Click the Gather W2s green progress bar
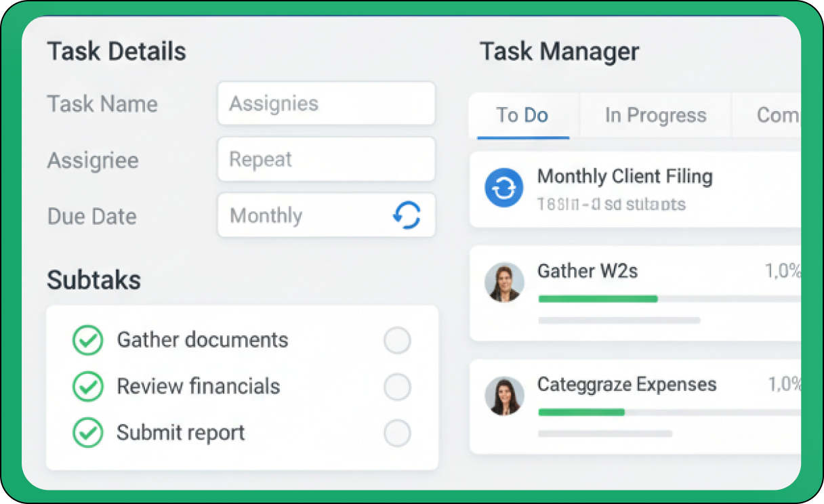The image size is (824, 504). point(598,299)
